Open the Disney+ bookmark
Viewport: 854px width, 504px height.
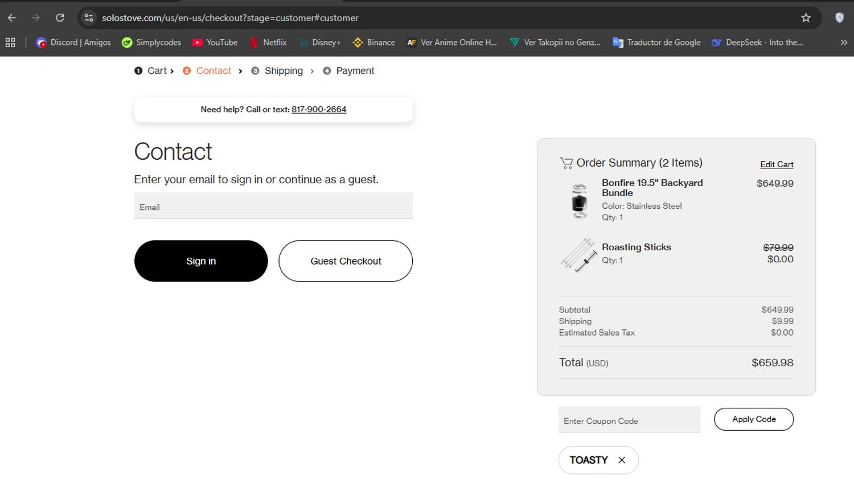[319, 42]
